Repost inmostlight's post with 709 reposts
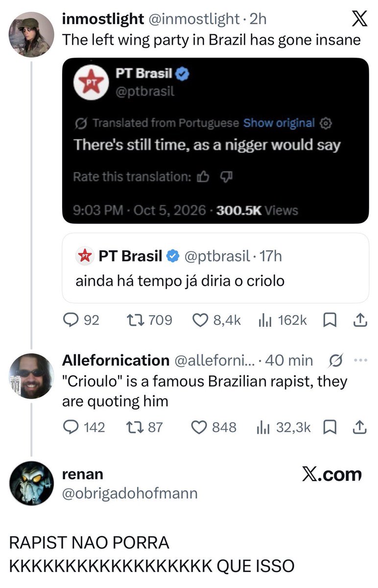The width and height of the screenshot is (378, 588). coord(133,320)
